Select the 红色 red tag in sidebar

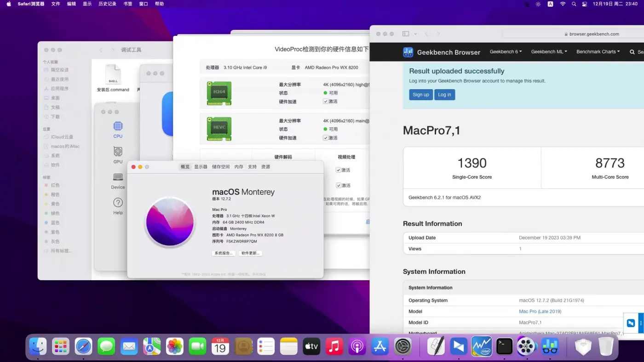click(55, 185)
